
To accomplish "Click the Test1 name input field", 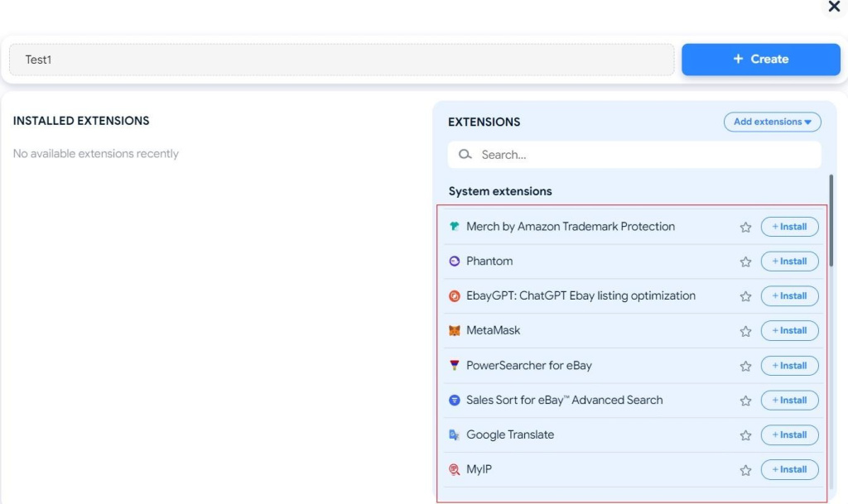I will click(341, 60).
